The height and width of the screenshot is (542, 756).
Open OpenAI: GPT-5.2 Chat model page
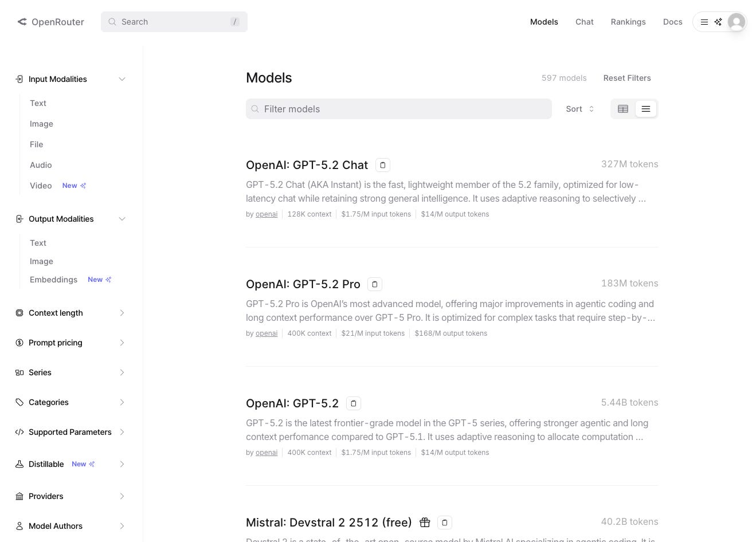coord(307,165)
